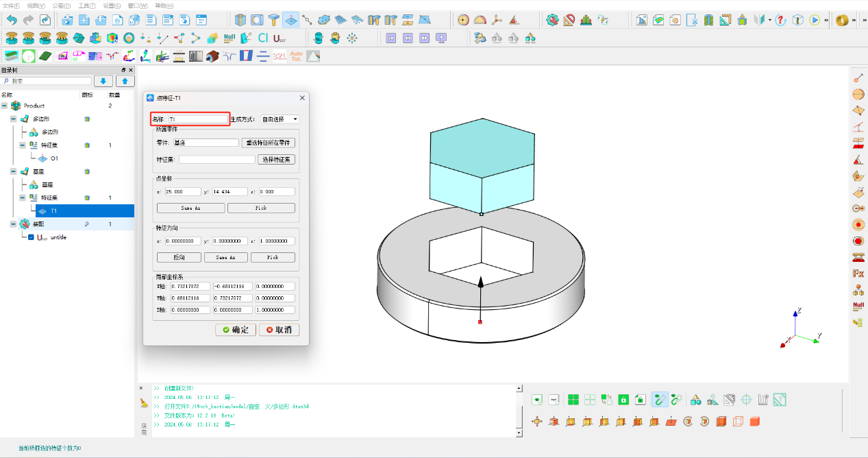Click inside the T1 name input field
868x458 pixels.
point(195,118)
